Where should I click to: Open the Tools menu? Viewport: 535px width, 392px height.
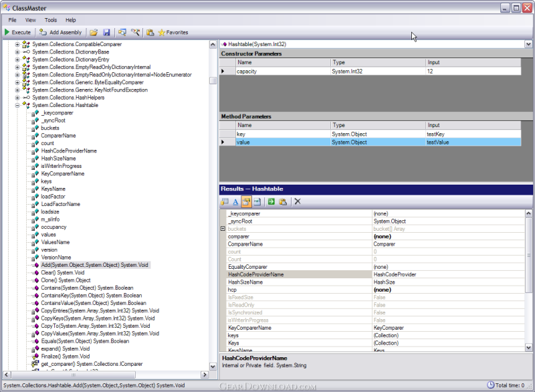51,20
